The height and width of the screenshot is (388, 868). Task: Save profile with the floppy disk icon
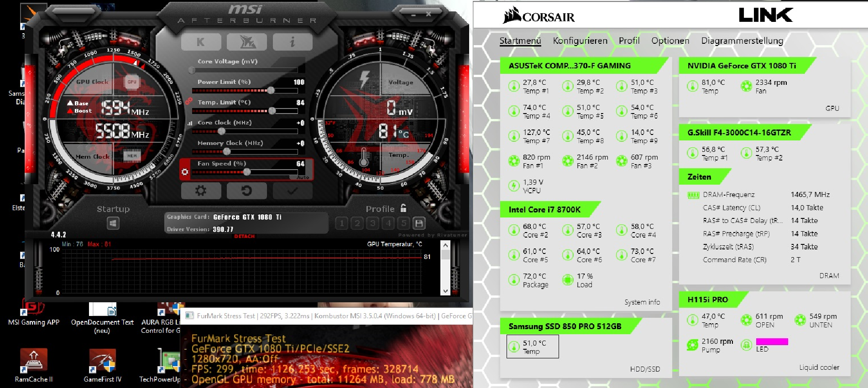coord(419,223)
